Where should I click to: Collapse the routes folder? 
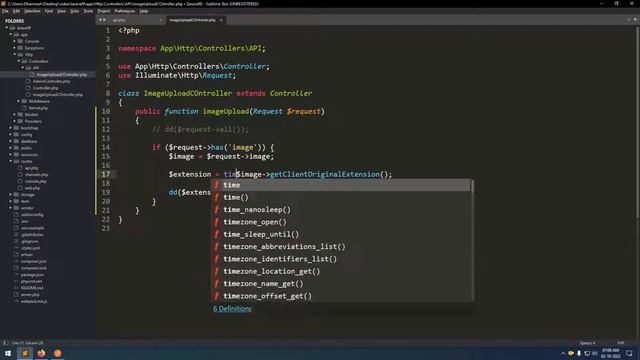click(x=11, y=161)
